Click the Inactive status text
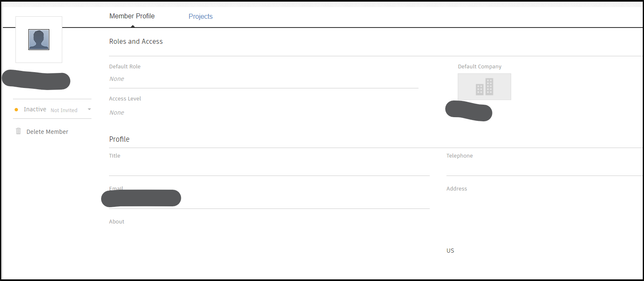 click(35, 109)
